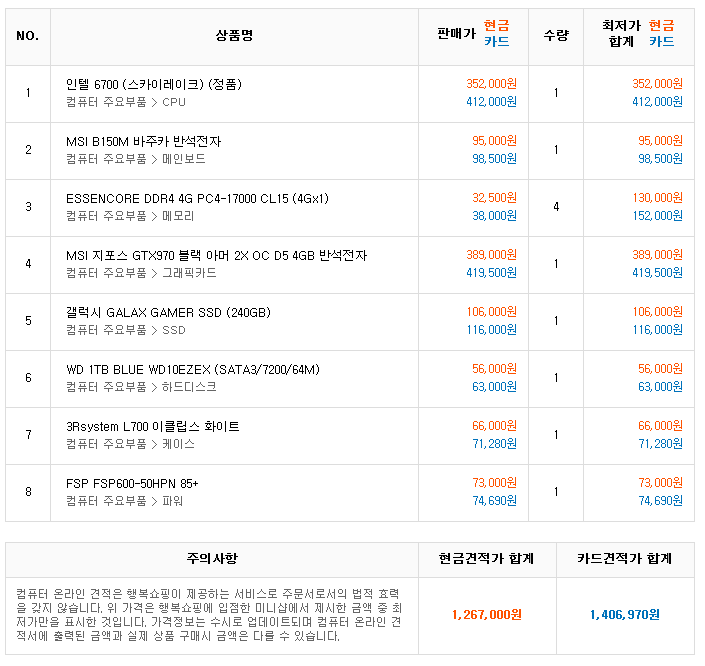Click category path ending in 케이스
Viewport: 705px width, 666px height.
tap(130, 444)
